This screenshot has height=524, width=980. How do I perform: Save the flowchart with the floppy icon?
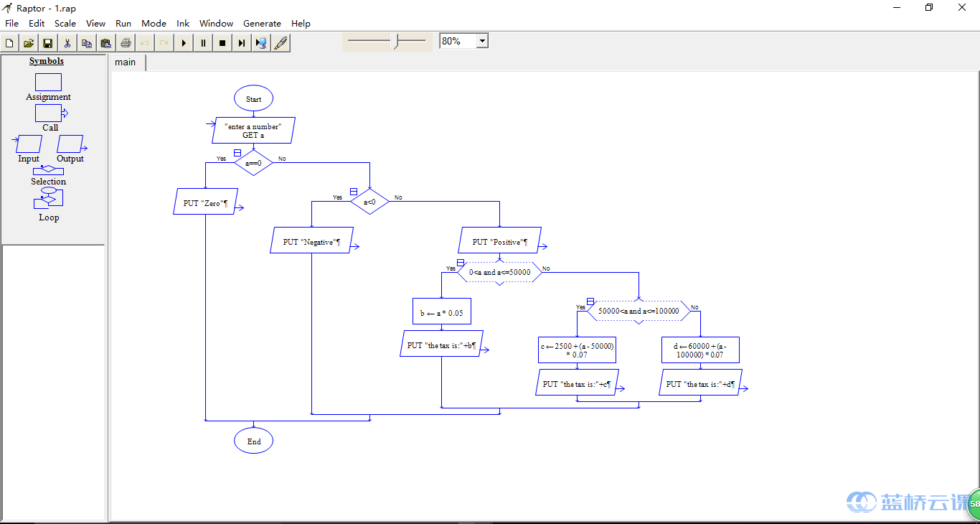point(48,43)
